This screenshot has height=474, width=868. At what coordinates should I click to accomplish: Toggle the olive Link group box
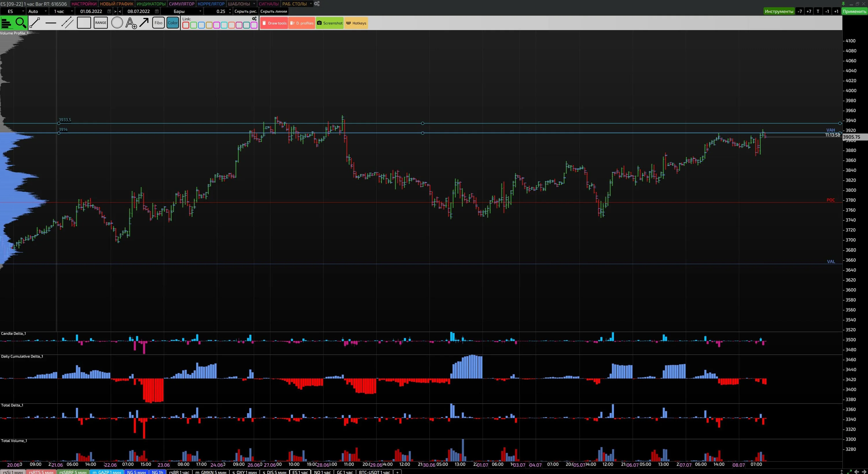click(x=209, y=25)
